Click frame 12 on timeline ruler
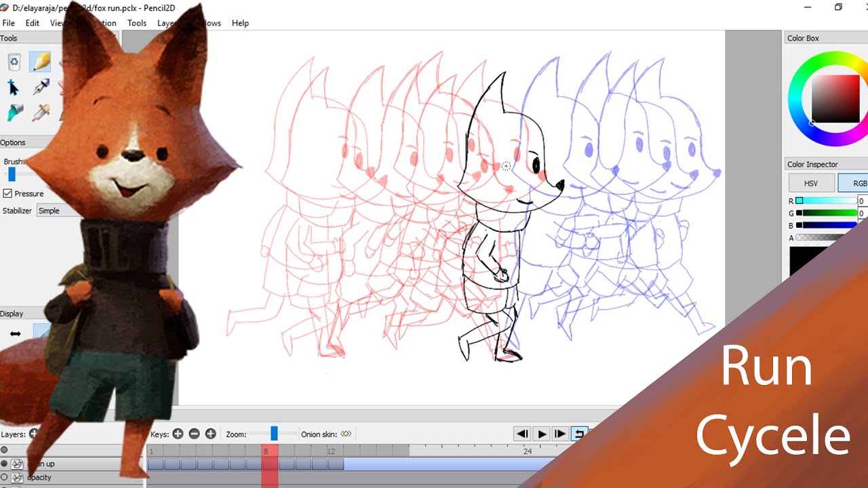The height and width of the screenshot is (488, 868). tap(331, 451)
